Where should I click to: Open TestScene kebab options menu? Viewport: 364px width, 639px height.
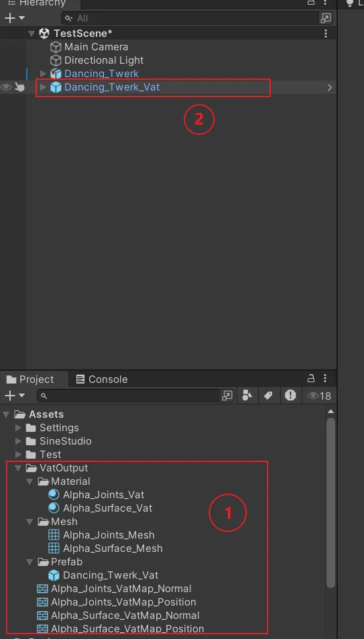click(325, 34)
